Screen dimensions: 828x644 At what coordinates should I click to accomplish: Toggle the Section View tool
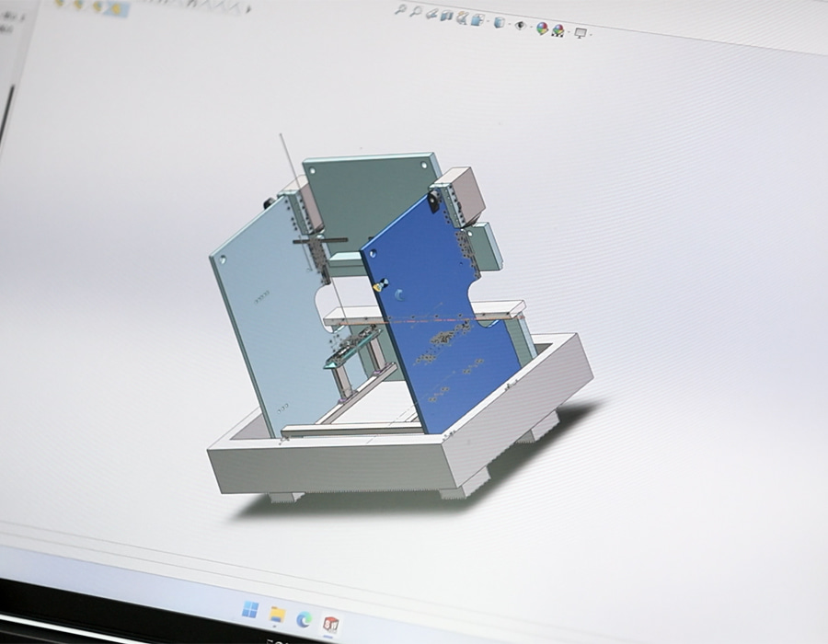coord(446,16)
